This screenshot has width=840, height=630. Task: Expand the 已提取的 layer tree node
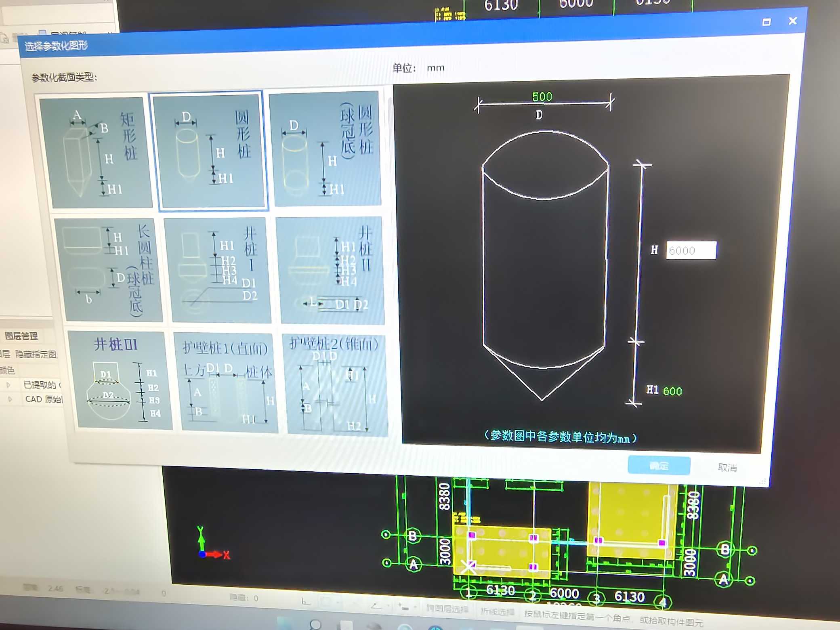8,385
